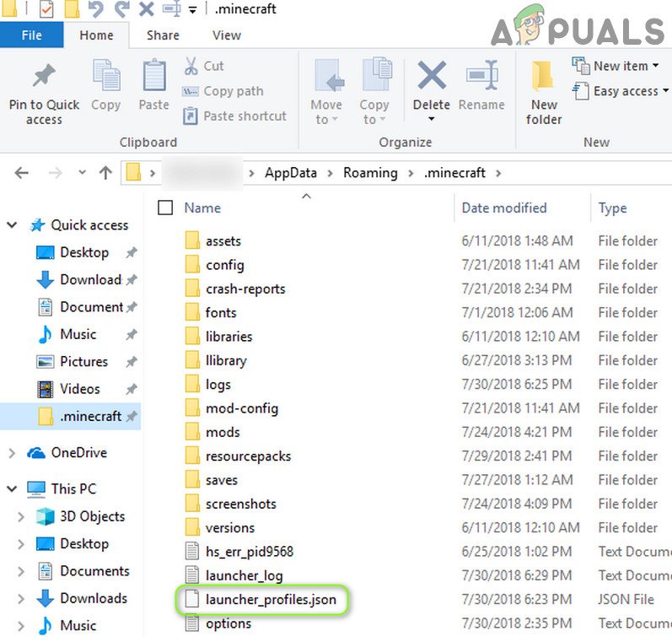Switch to the View ribbon tab

pos(227,35)
